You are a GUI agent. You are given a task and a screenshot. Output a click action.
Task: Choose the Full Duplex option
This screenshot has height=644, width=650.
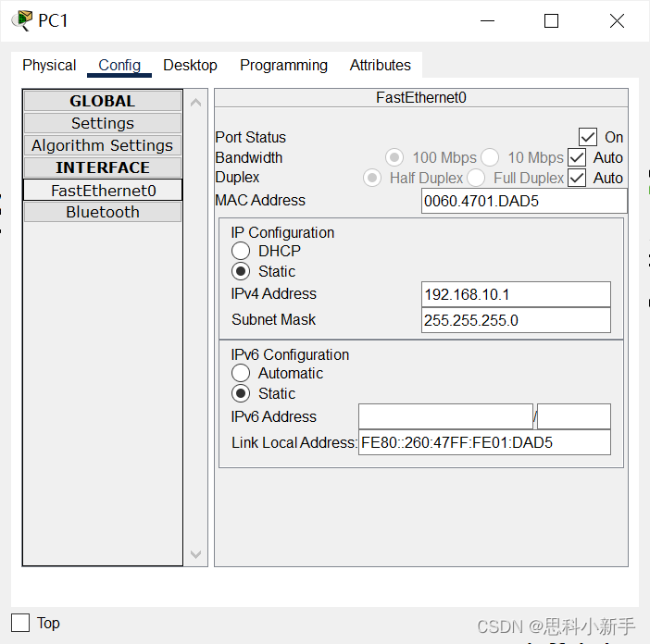coord(476,178)
